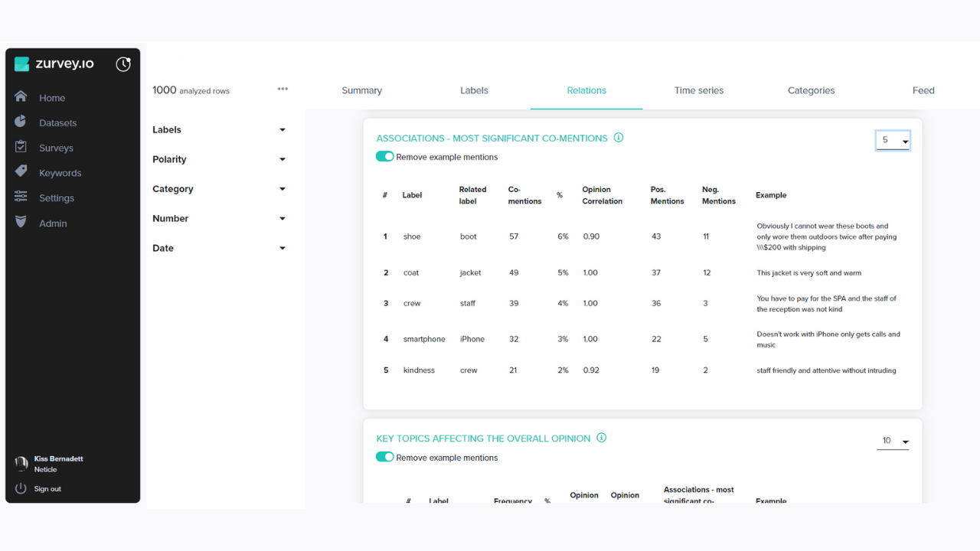Image resolution: width=980 pixels, height=551 pixels.
Task: Open Admin in the sidebar
Action: pos(53,223)
